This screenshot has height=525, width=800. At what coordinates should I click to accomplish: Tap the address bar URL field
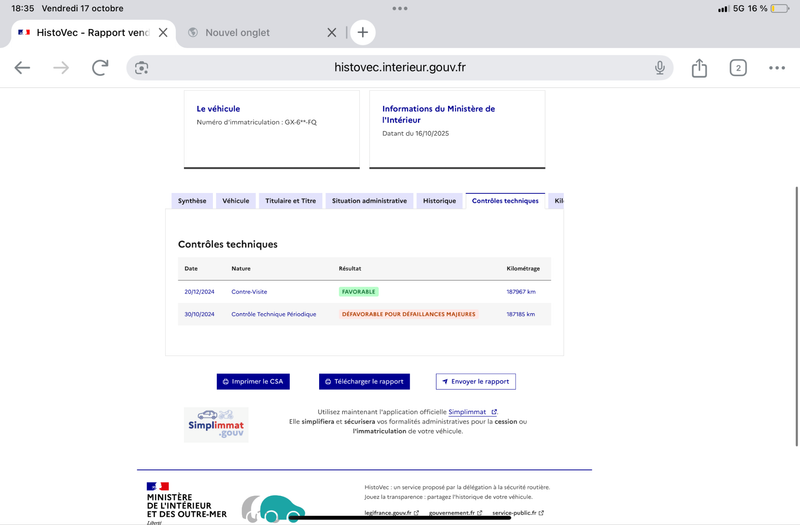(x=400, y=67)
